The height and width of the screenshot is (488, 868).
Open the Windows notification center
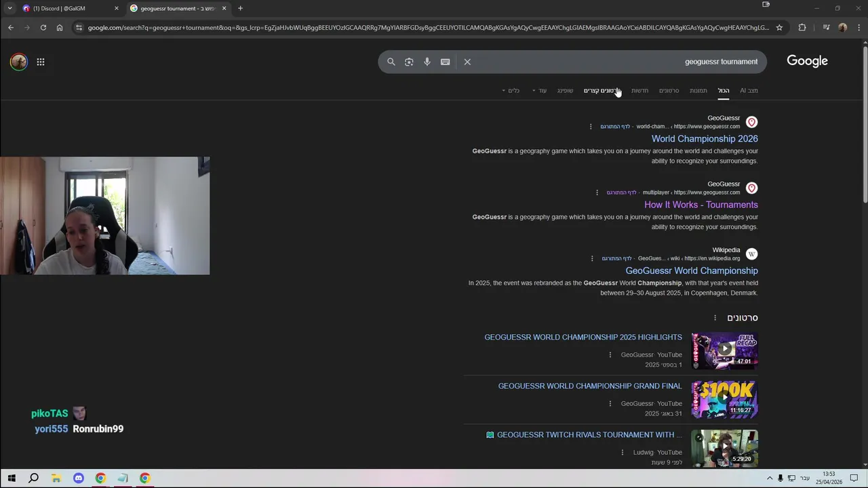(x=854, y=478)
